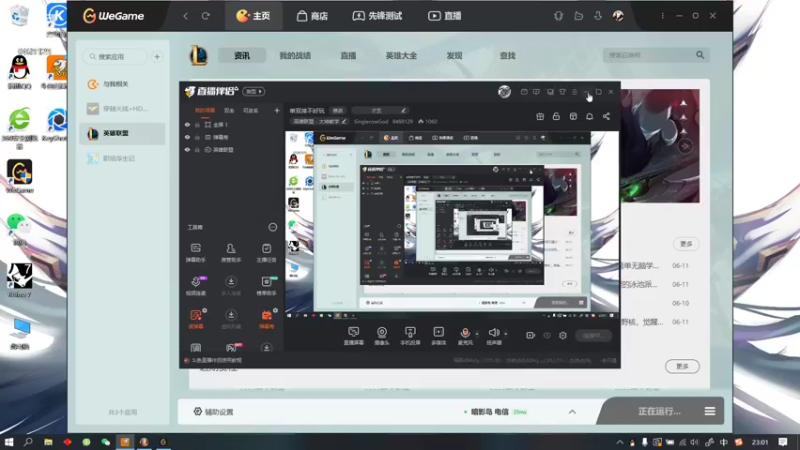Image resolution: width=800 pixels, height=450 pixels.
Task: Open video link-mic tool with purple badge
Action: click(x=196, y=286)
